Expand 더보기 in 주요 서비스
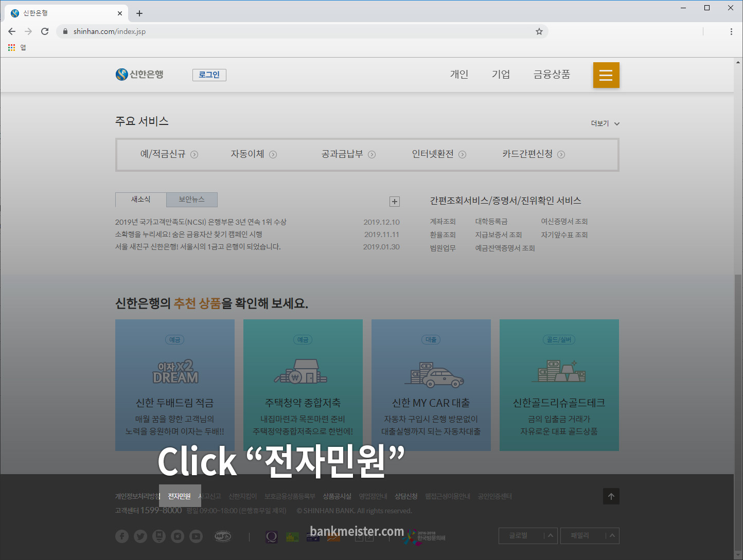This screenshot has width=743, height=560. (x=605, y=123)
